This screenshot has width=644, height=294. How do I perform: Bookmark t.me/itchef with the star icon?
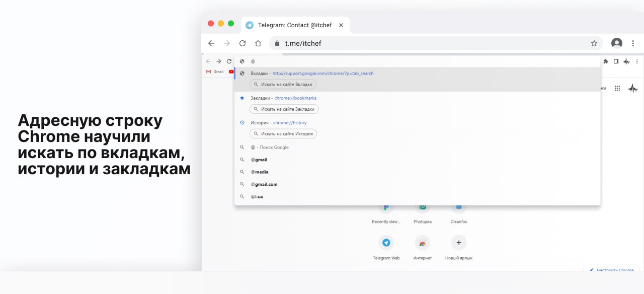point(594,43)
